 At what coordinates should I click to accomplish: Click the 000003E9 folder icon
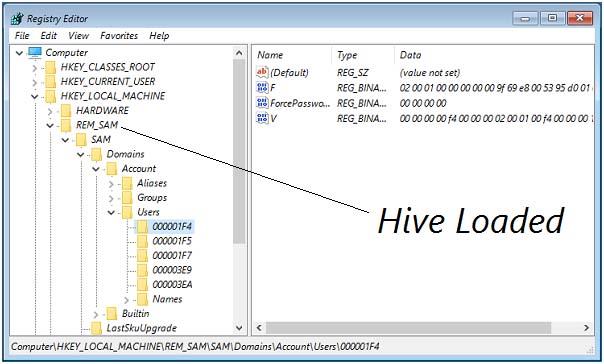tap(142, 270)
